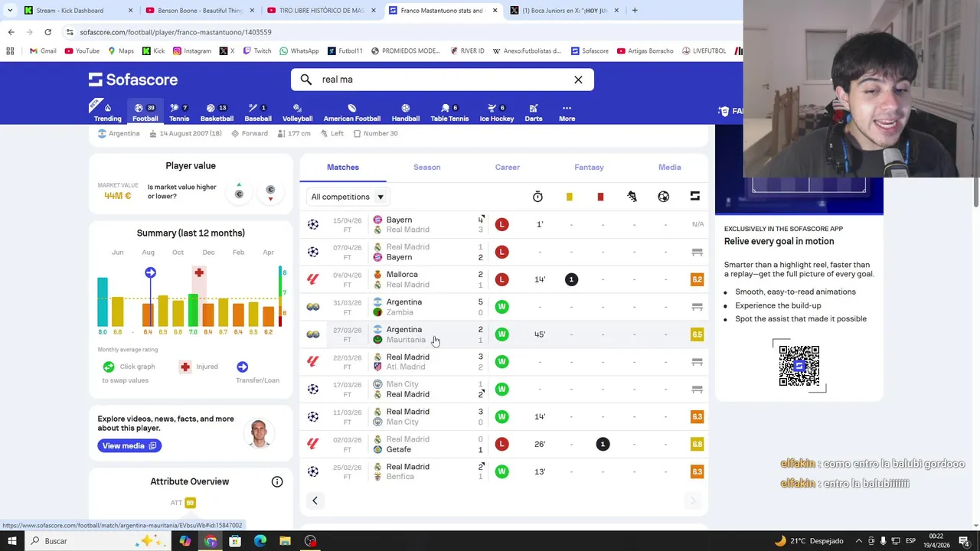Open the American Football category
The height and width of the screenshot is (551, 980).
click(351, 112)
